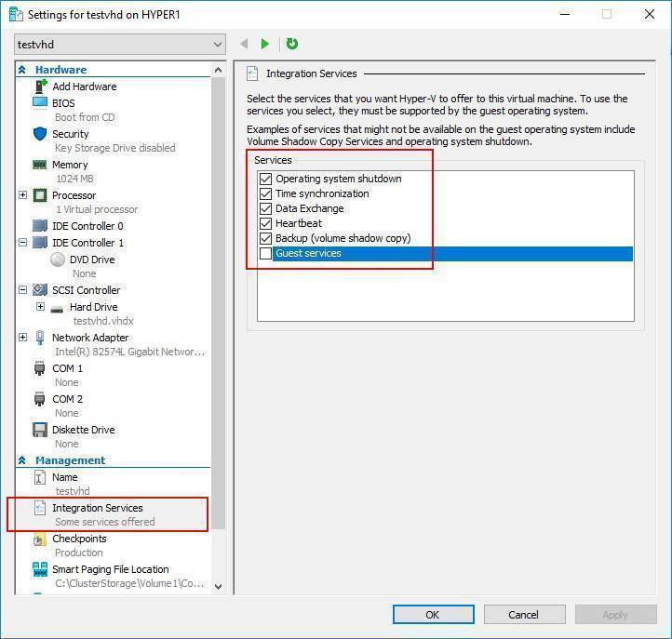Click the Integration Services page icon in tree
The image size is (672, 639).
[40, 508]
